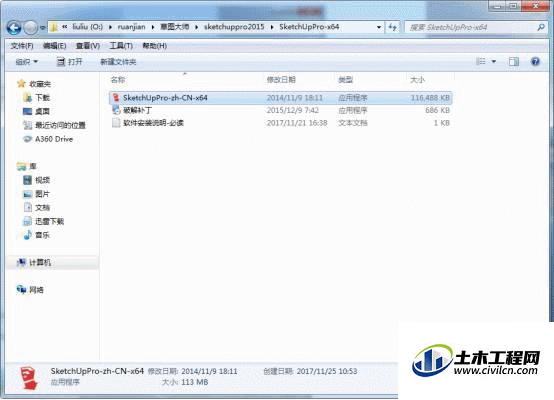Viewport: 554px width, 400px height.
Task: Toggle the preview pane
Action: tap(514, 62)
